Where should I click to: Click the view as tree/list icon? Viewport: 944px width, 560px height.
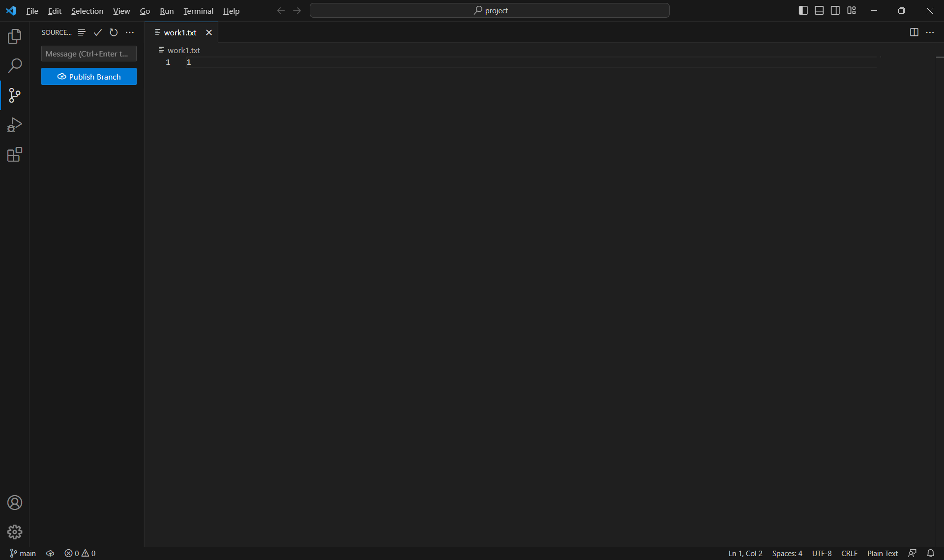(82, 32)
